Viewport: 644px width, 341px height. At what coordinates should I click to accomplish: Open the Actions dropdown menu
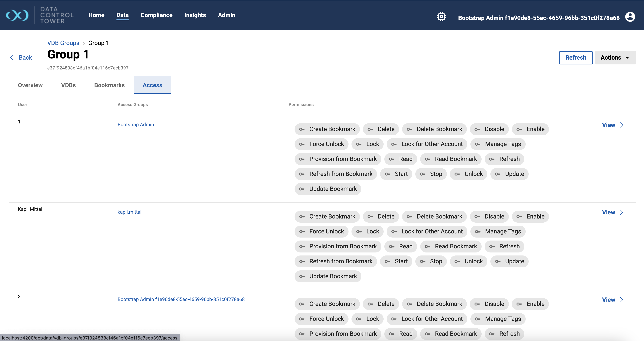(615, 58)
